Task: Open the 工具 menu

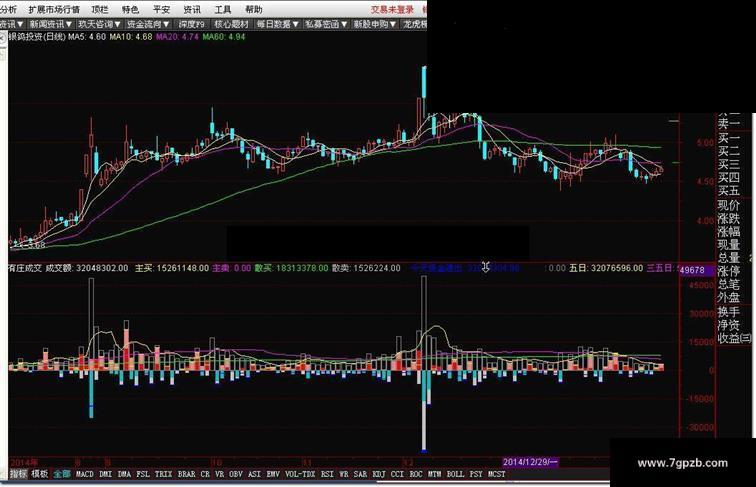Action: [x=223, y=10]
